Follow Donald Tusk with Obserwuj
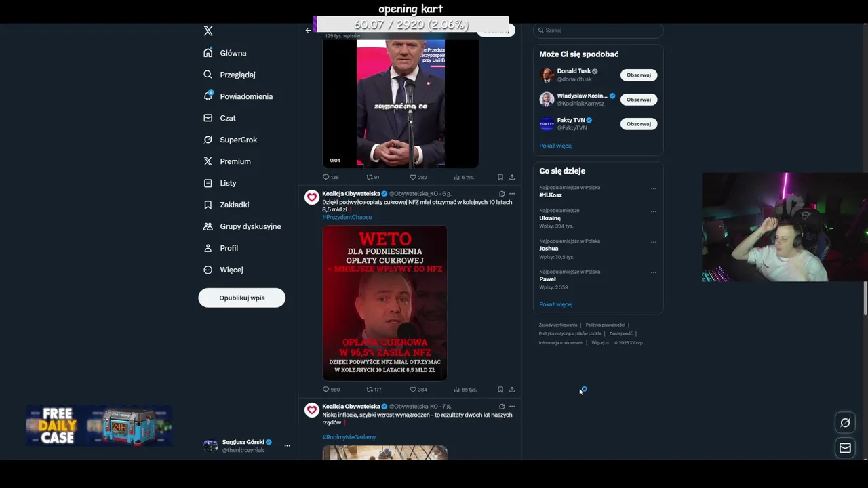 [x=639, y=75]
